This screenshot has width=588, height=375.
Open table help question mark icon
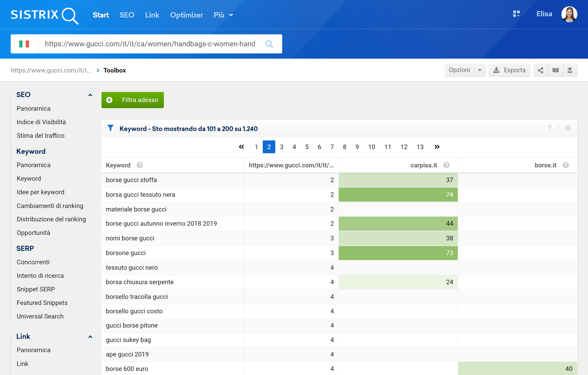click(549, 128)
